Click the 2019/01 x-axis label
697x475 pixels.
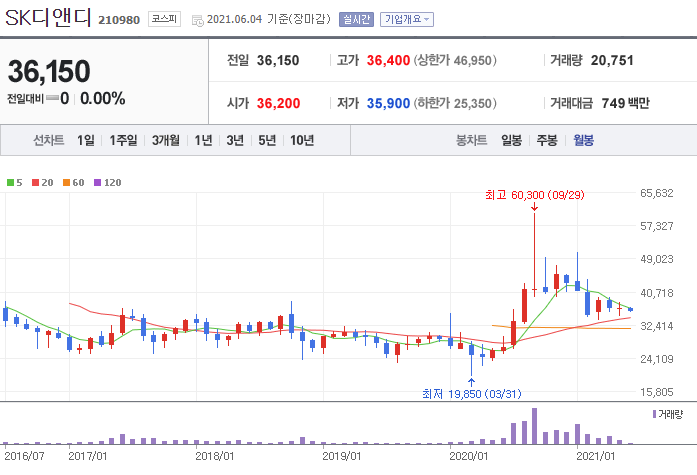(x=342, y=456)
